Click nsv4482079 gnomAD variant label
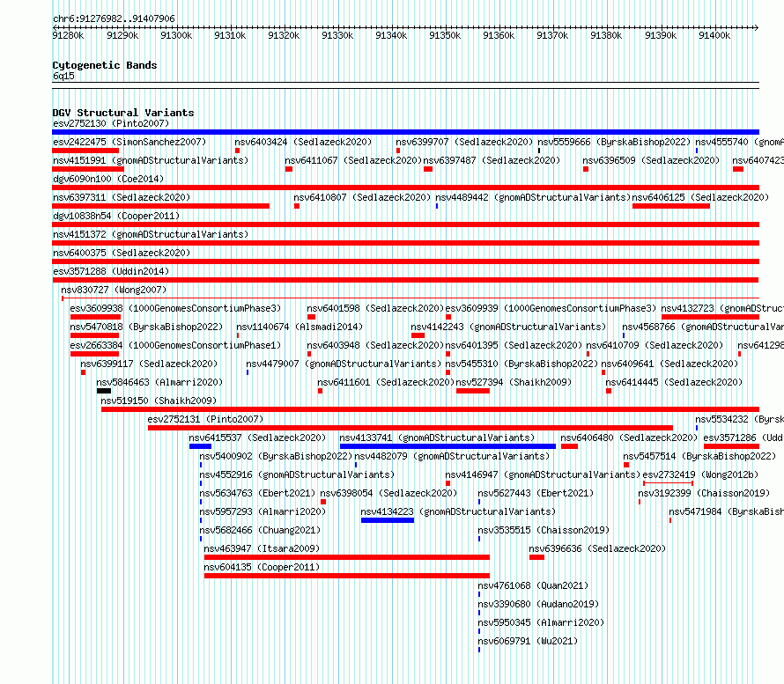 [x=452, y=456]
